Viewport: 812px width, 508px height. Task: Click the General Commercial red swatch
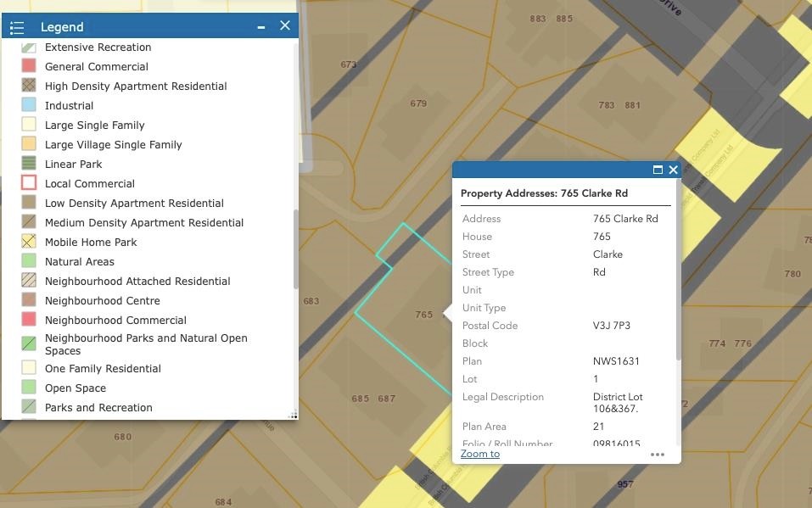[29, 66]
